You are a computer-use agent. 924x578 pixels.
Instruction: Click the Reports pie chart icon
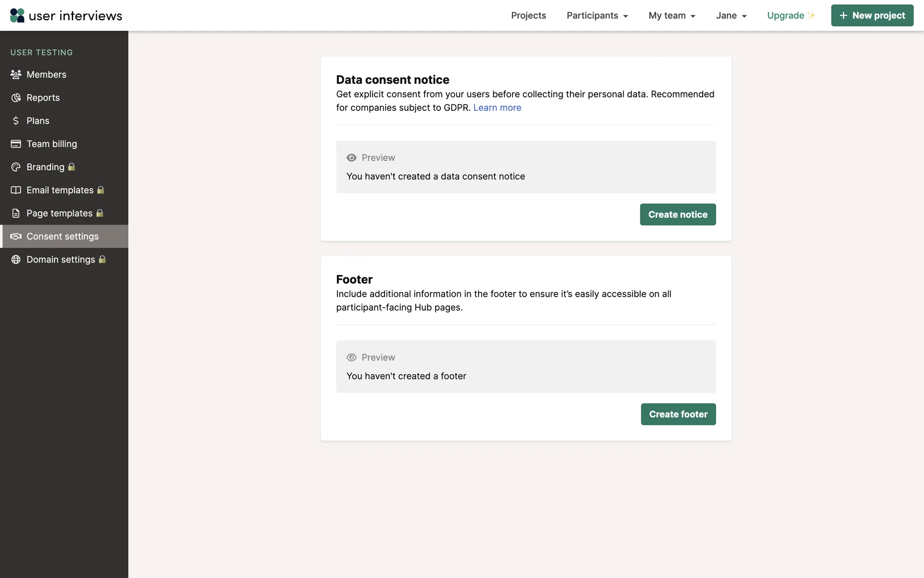click(x=16, y=98)
